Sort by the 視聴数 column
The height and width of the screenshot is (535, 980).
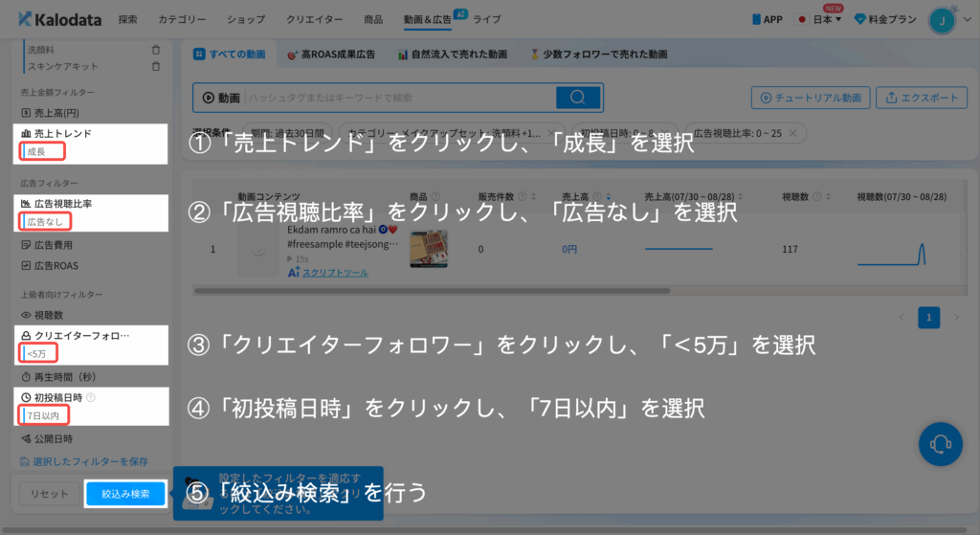click(x=828, y=196)
